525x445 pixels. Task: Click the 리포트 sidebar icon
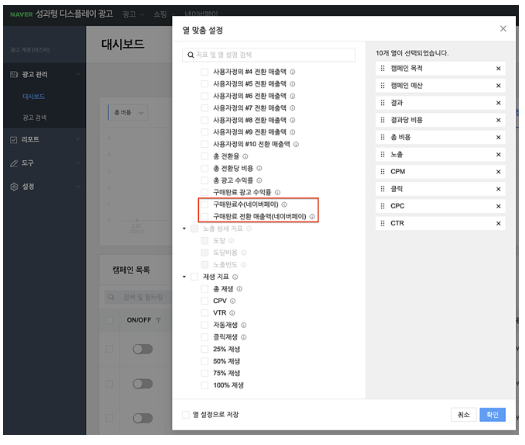click(14, 141)
